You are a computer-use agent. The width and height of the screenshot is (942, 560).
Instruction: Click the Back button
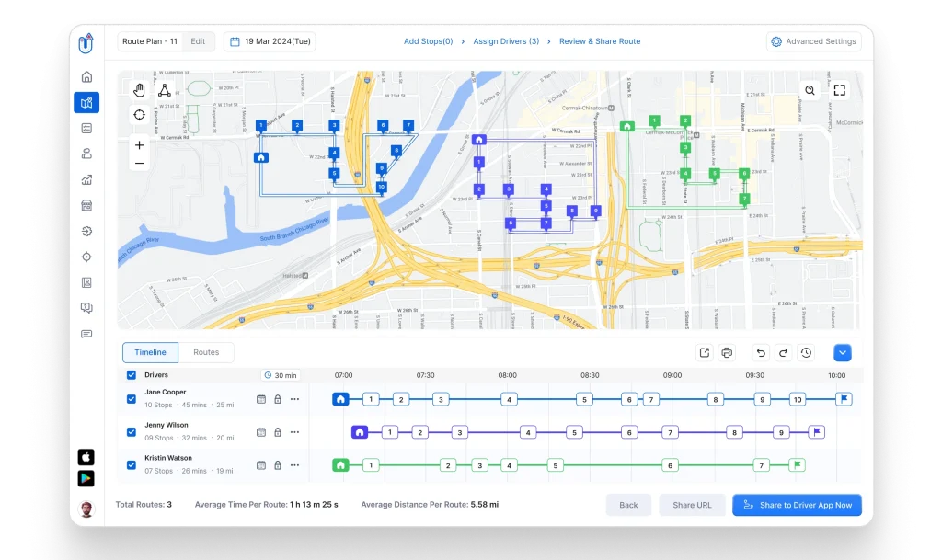[628, 505]
